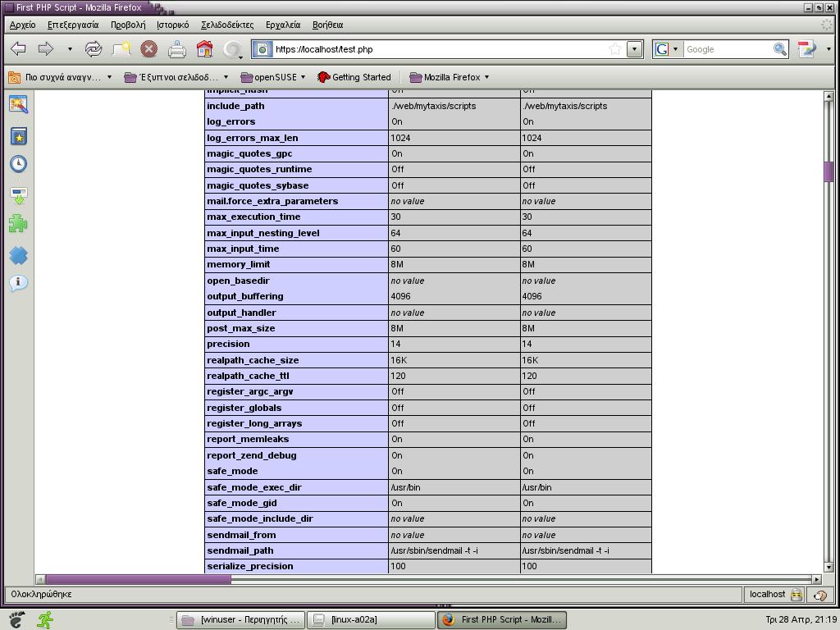Open the Αρχείο menu

pyautogui.click(x=22, y=25)
